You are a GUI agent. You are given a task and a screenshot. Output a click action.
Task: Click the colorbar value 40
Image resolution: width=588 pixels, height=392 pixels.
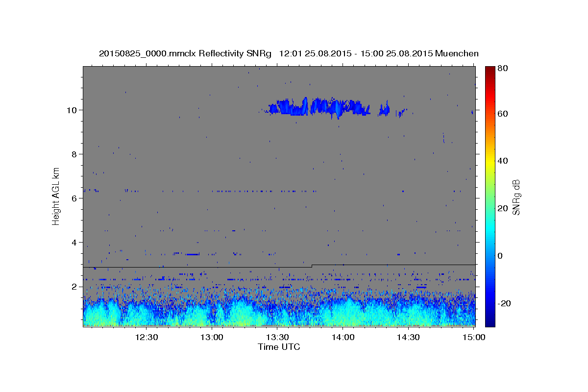coord(504,161)
